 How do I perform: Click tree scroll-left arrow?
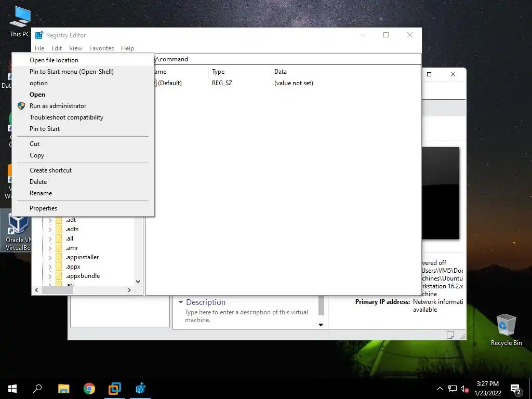tap(36, 290)
